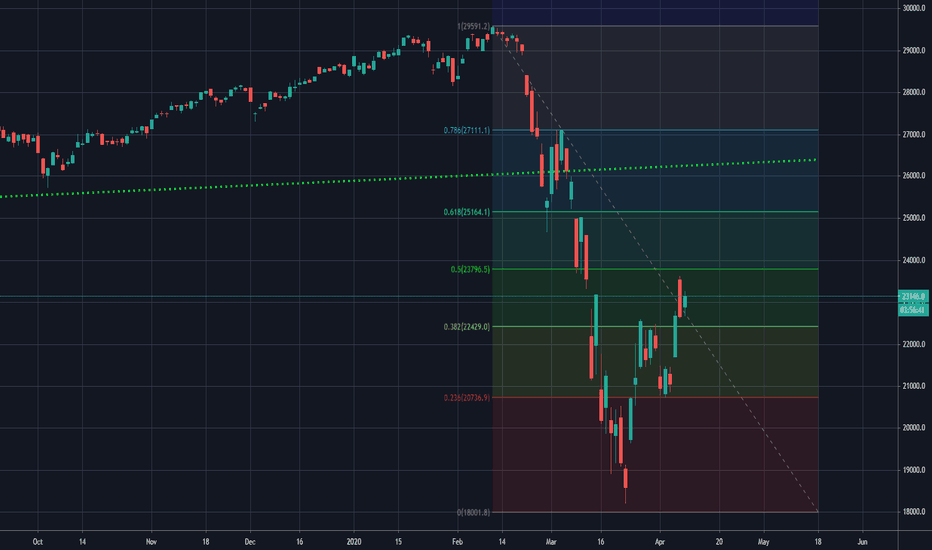
Task: Click the 29000.0 price axis label
Action: (914, 51)
